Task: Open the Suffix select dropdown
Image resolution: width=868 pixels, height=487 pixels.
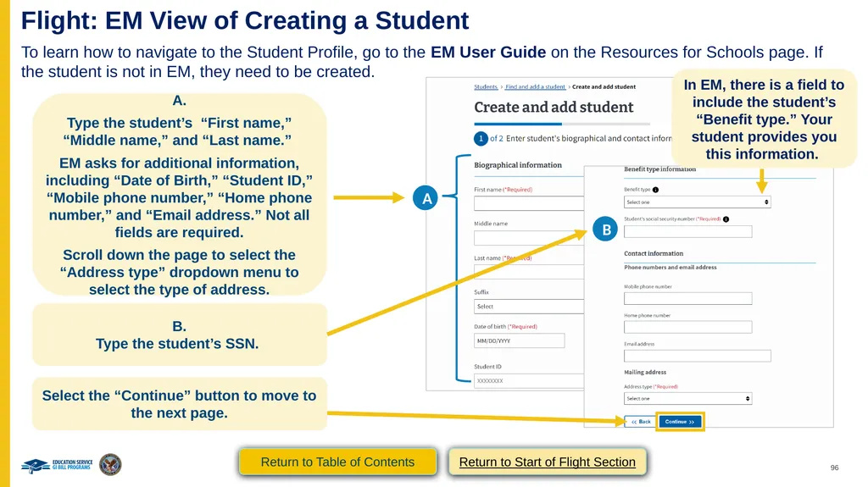Action: coord(529,307)
